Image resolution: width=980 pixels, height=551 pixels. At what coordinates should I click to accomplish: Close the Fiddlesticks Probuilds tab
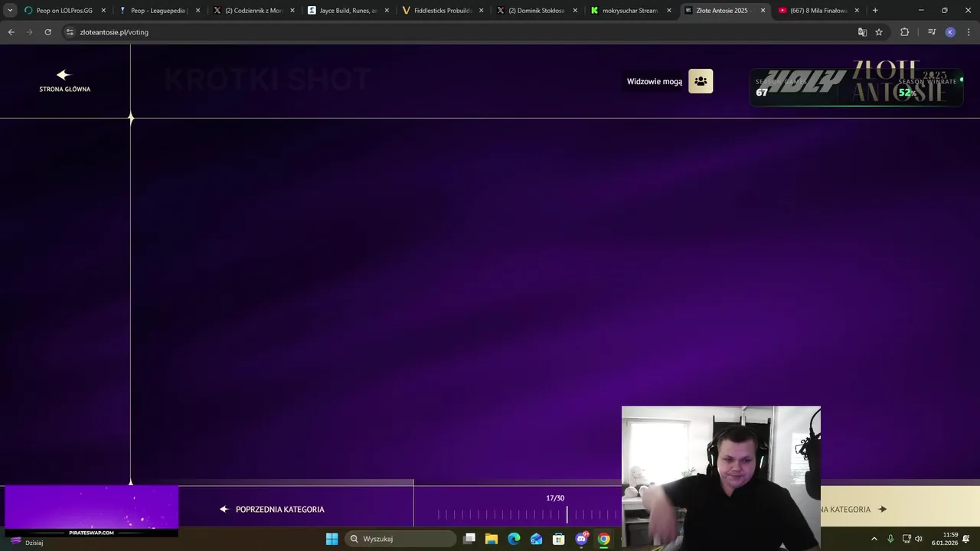481,11
